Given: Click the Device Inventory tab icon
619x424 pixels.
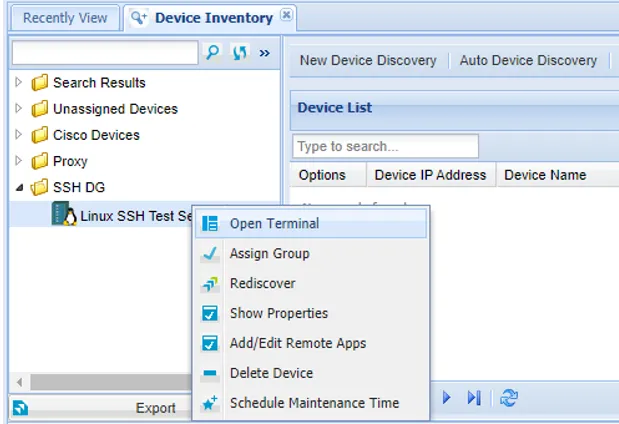Looking at the screenshot, I should pyautogui.click(x=139, y=18).
